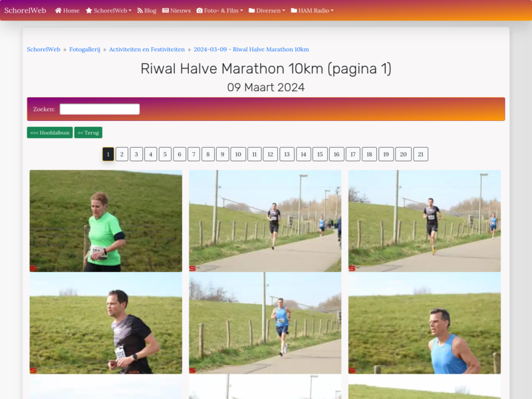This screenshot has height=399, width=532.
Task: Open the 2024-03-09 Riwal Halve Marathon breadcrumb
Action: 251,49
